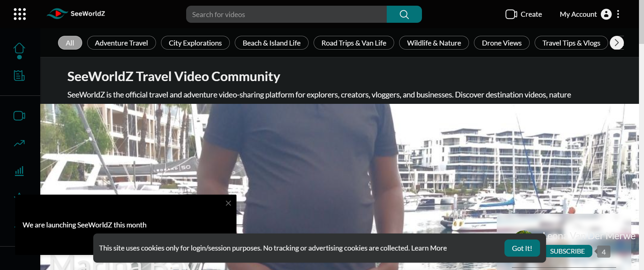
Task: Focus the Search for videos field
Action: pos(286,14)
